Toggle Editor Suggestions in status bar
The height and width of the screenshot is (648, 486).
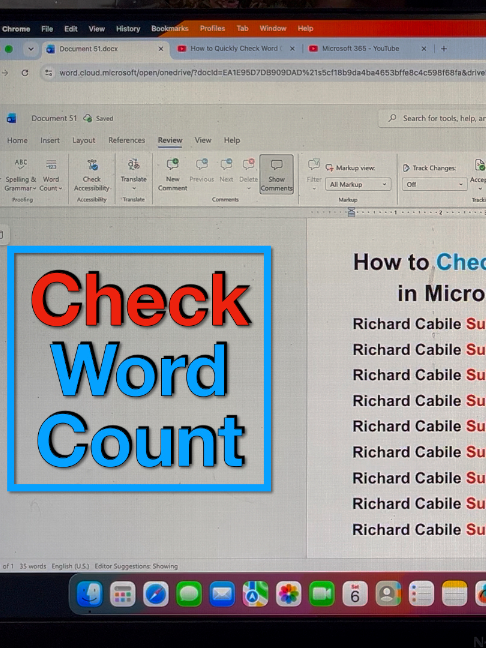tap(136, 566)
